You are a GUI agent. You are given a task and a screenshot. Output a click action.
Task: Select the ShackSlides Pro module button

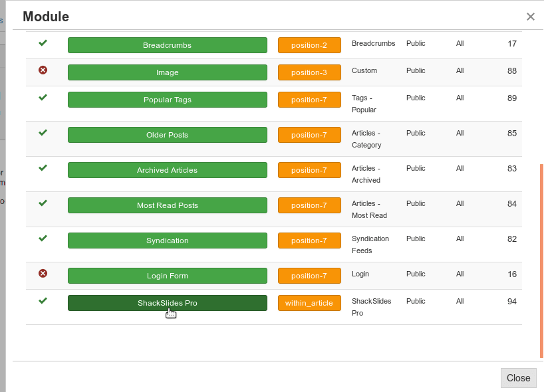pyautogui.click(x=168, y=303)
